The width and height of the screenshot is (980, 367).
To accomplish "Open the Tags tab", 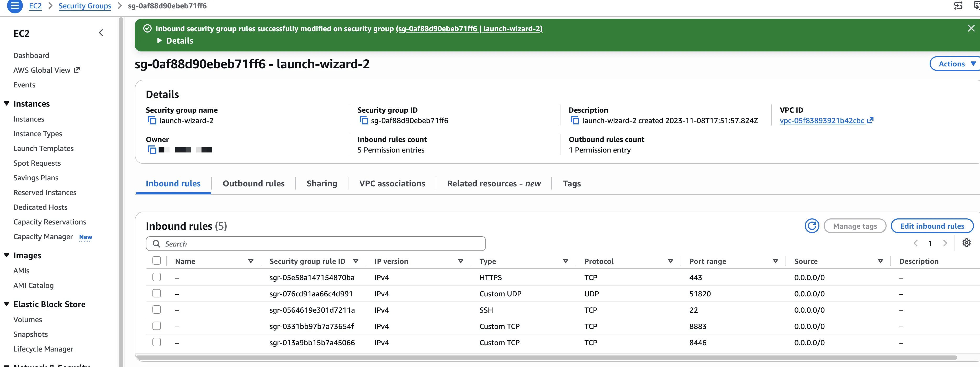I will [572, 183].
